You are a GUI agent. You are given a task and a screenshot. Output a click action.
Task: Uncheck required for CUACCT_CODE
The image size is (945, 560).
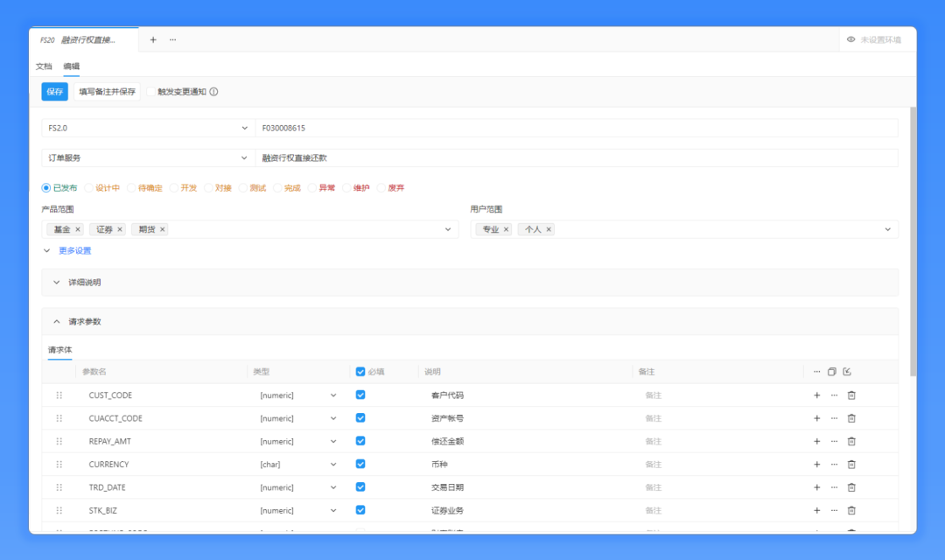pyautogui.click(x=360, y=417)
